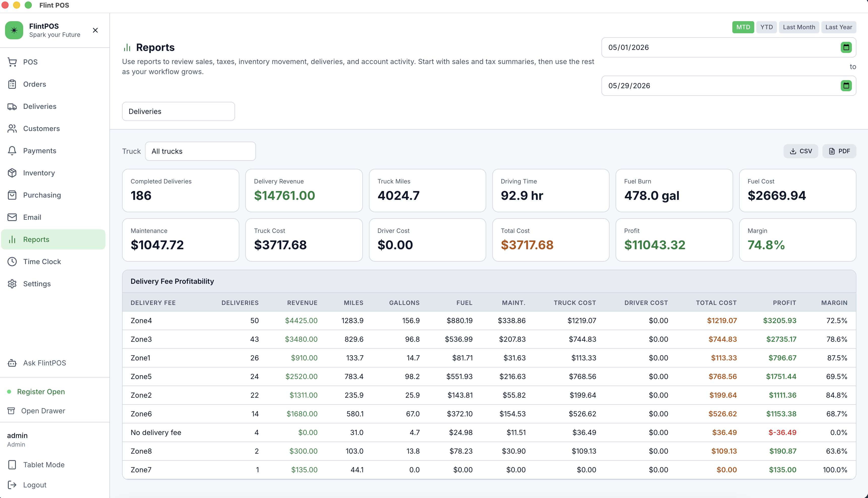This screenshot has height=498, width=868.
Task: Click Ask FlintPOS label
Action: click(44, 363)
